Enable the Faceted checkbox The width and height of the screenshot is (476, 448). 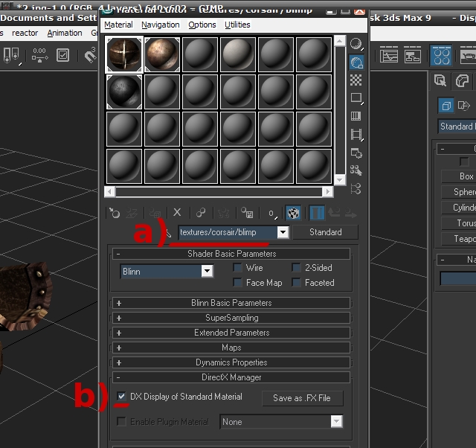pyautogui.click(x=296, y=283)
